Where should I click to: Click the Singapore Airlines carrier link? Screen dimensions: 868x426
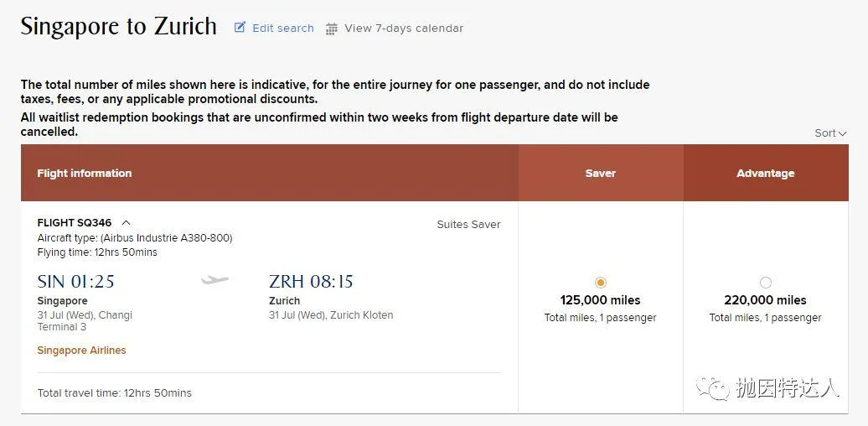81,350
